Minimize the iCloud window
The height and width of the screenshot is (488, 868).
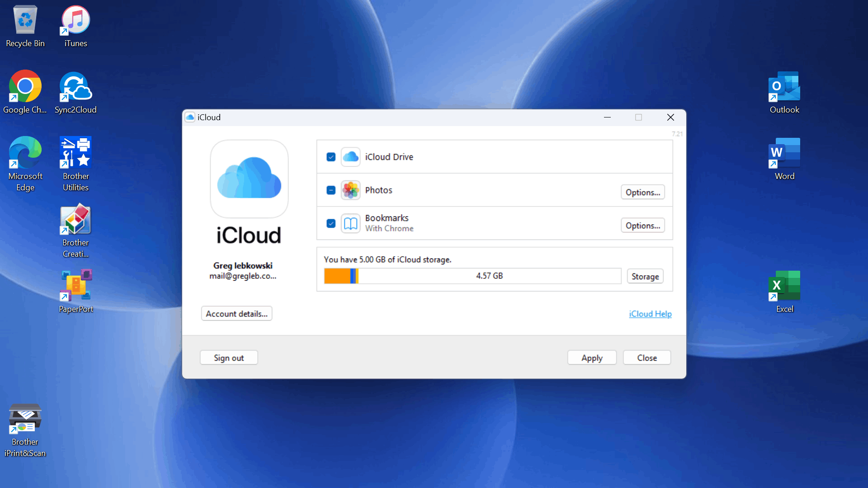(x=607, y=117)
